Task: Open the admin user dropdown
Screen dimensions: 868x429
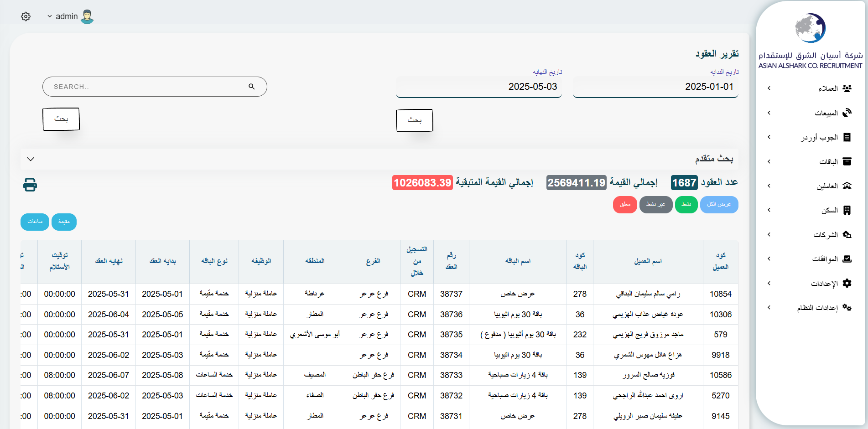Action: (63, 16)
